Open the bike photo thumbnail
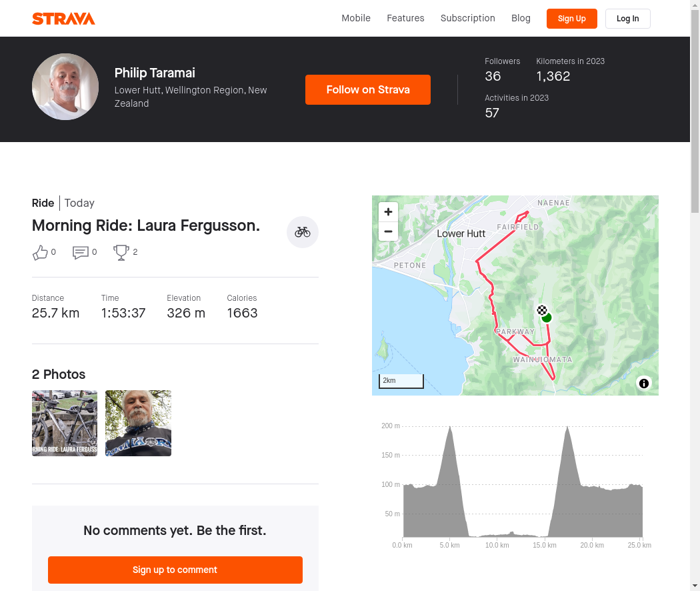The image size is (700, 591). (65, 423)
